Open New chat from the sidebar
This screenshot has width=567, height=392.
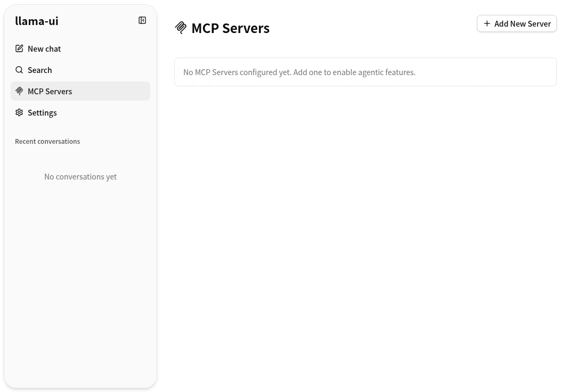[80, 48]
